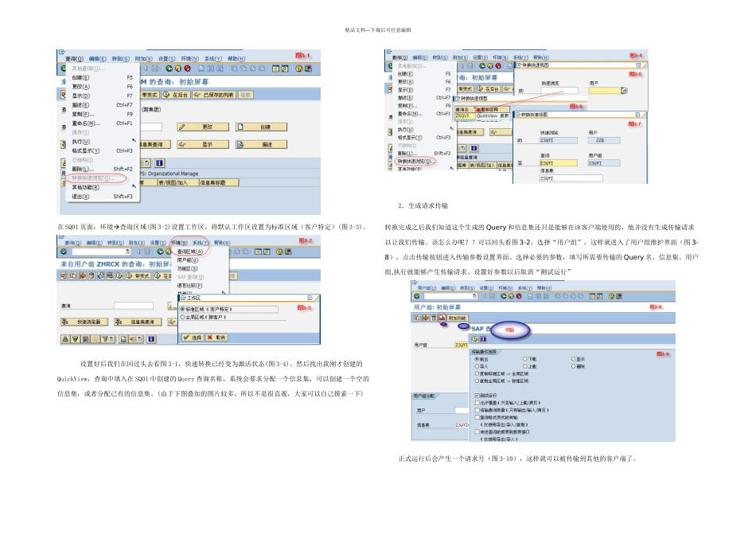
Task: Click 取消 cancel button in 工作区 dialog
Action: 216,338
